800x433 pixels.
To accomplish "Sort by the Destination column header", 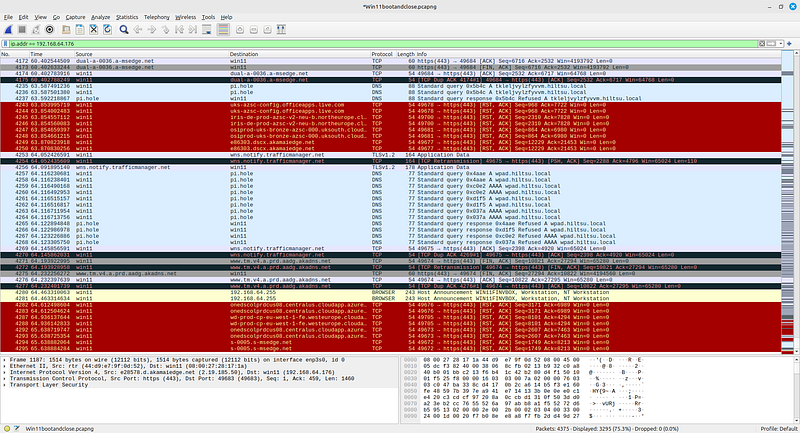I will point(299,54).
